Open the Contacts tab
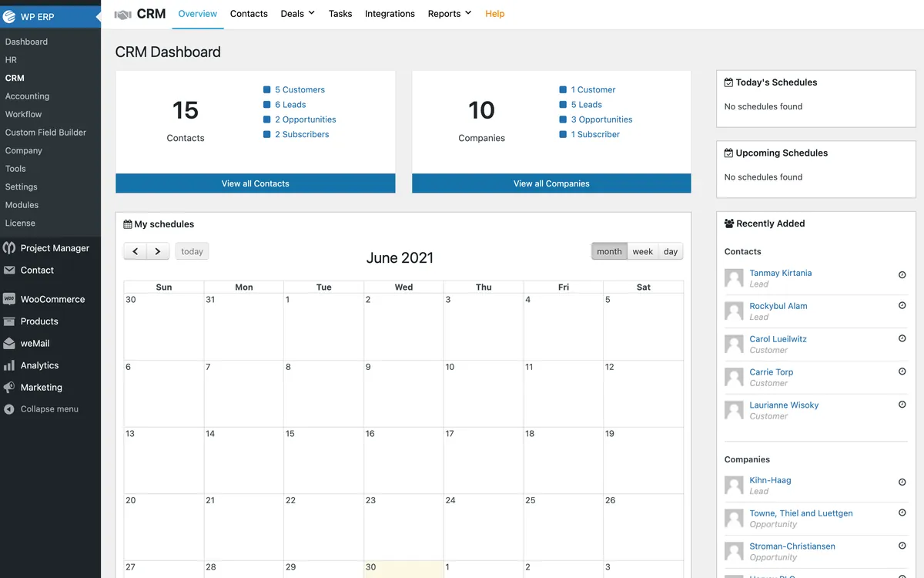The height and width of the screenshot is (578, 924). pos(249,14)
